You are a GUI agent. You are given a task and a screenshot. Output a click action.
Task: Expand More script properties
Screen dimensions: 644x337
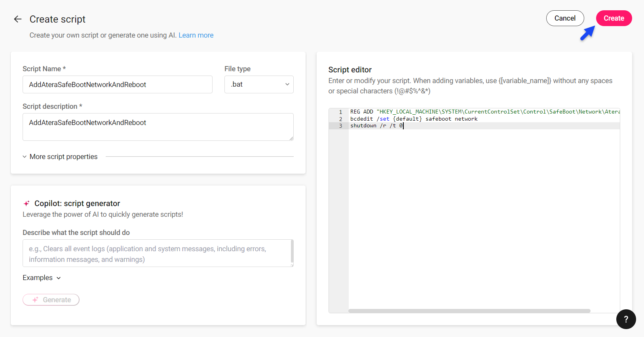pyautogui.click(x=60, y=157)
